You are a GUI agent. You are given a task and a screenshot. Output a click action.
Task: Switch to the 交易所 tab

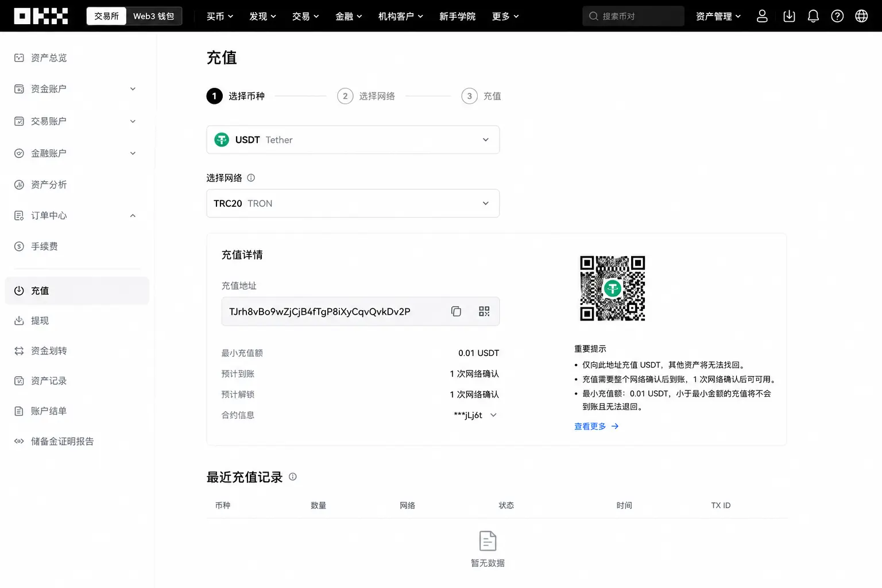pos(107,16)
